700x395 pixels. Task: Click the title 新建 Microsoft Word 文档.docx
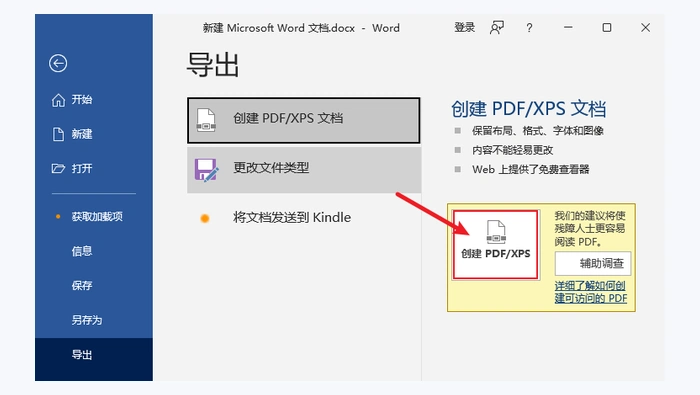point(279,28)
